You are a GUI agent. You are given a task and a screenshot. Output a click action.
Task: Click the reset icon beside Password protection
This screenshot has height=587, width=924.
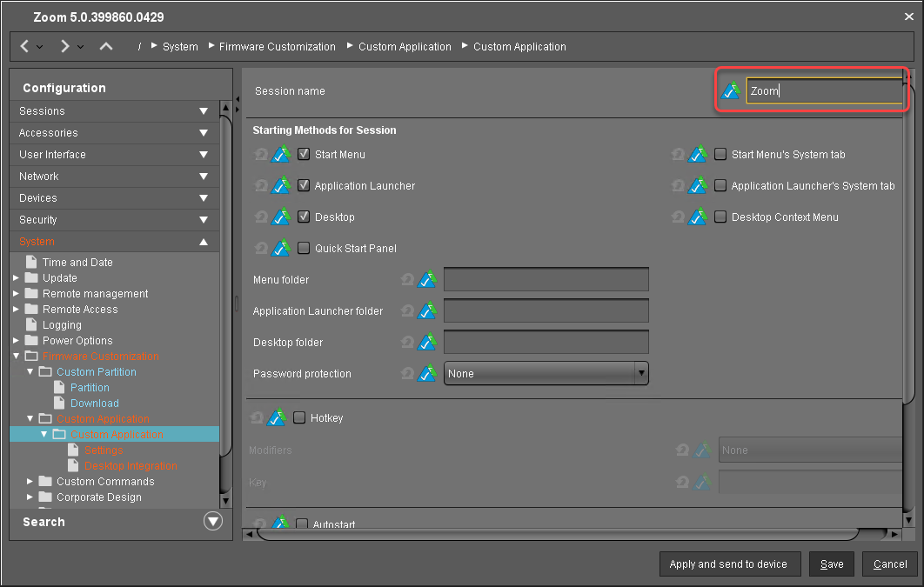tap(407, 374)
